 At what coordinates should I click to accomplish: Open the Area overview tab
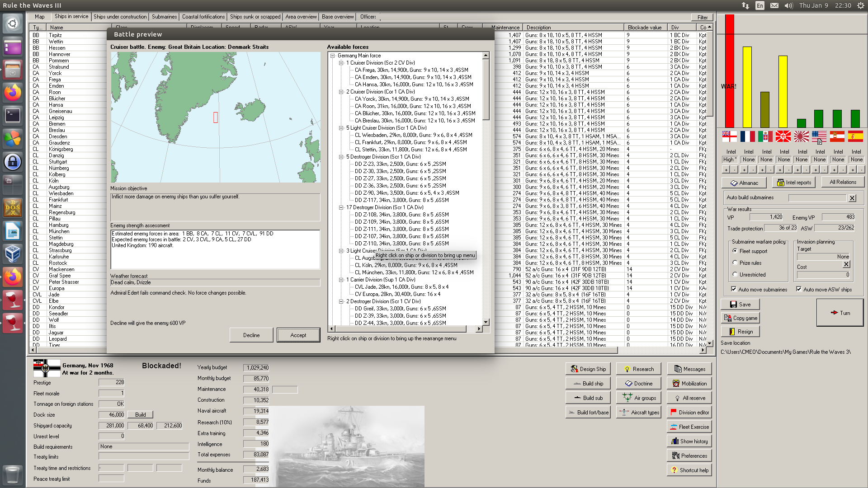301,17
